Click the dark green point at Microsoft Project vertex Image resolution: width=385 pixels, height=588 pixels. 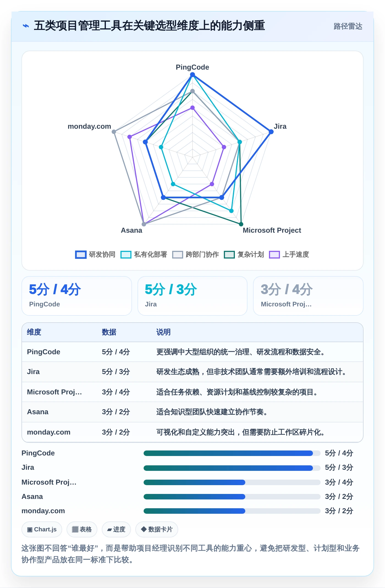[x=241, y=224]
